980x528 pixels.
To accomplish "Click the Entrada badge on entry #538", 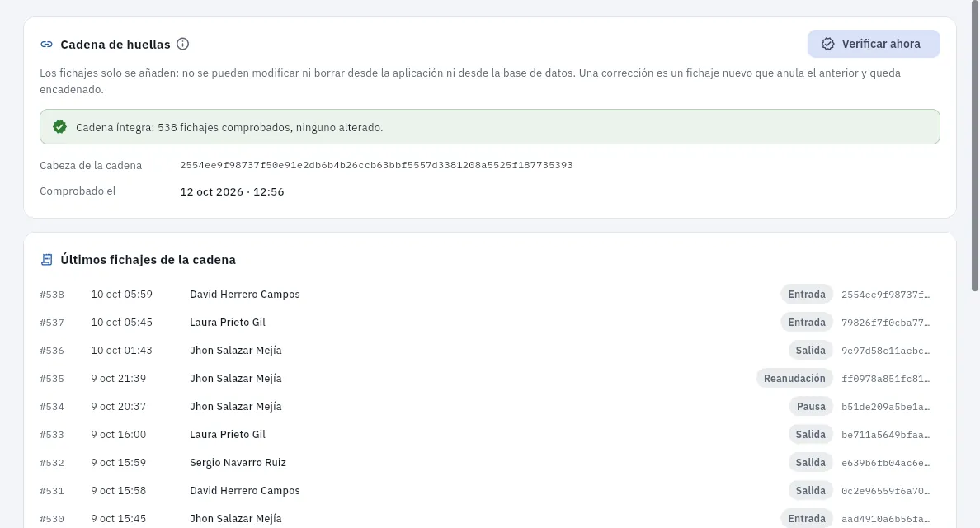I will coord(806,295).
